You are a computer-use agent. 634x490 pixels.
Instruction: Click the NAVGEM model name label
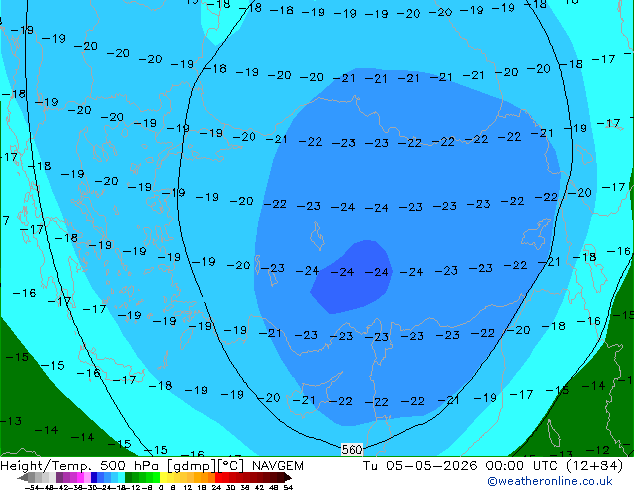click(x=278, y=466)
